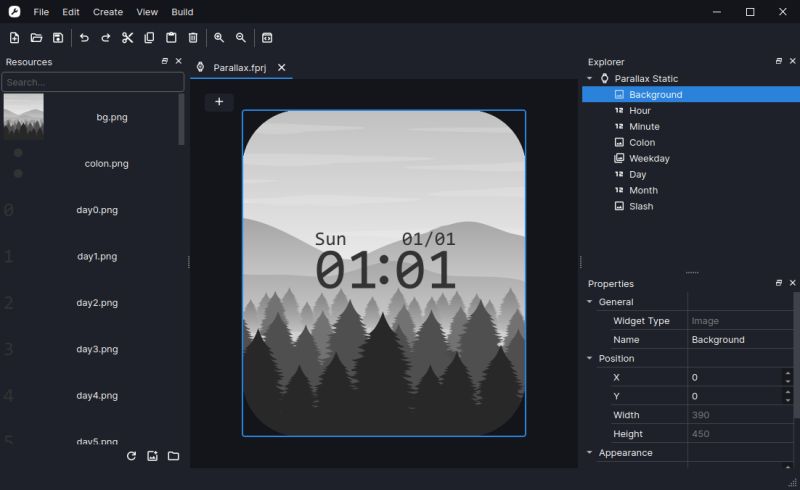The height and width of the screenshot is (490, 800).
Task: Click the add image resource icon
Action: tap(152, 456)
